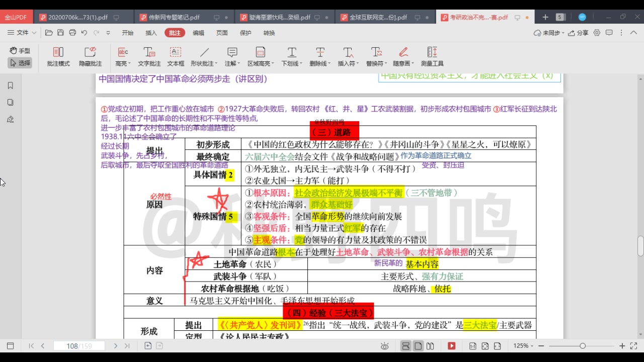Go to the last page
644x362 pixels.
tap(127, 346)
